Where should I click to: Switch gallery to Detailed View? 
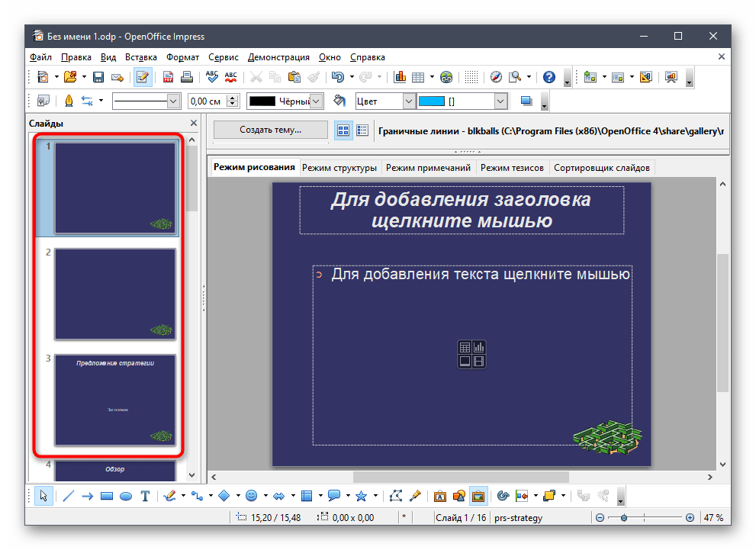(362, 130)
